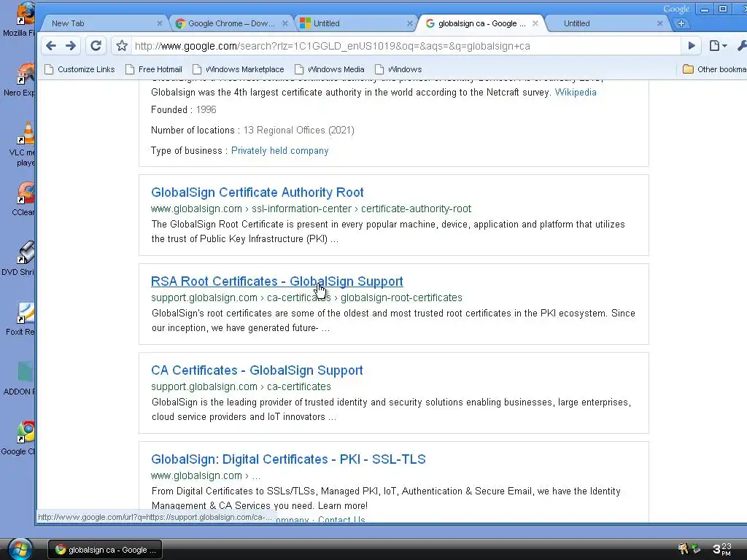This screenshot has height=560, width=747.
Task: Go forward with the forward arrow
Action: click(71, 46)
